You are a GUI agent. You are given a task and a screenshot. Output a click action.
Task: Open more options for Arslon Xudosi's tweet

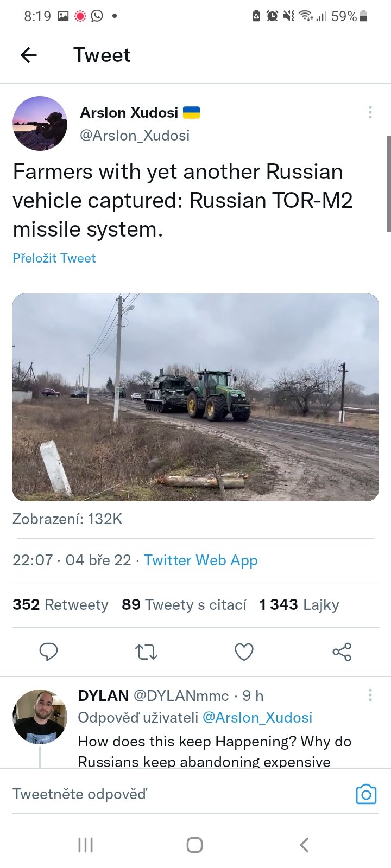pyautogui.click(x=370, y=112)
